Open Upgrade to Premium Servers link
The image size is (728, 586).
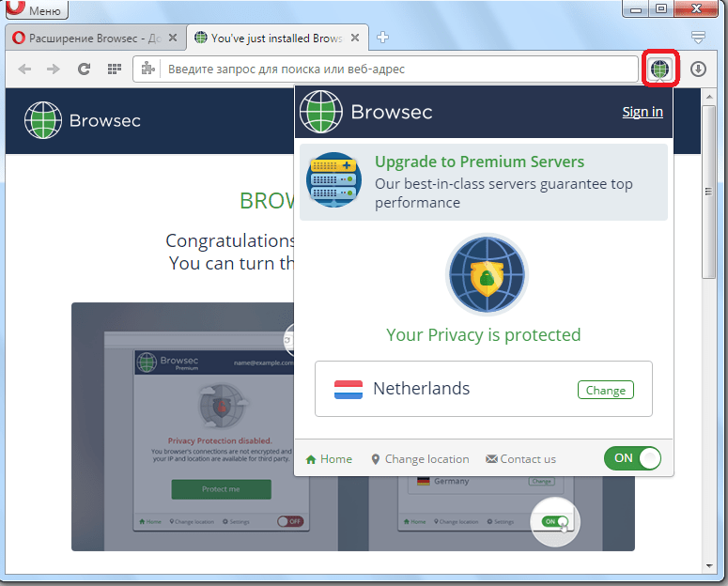click(480, 162)
